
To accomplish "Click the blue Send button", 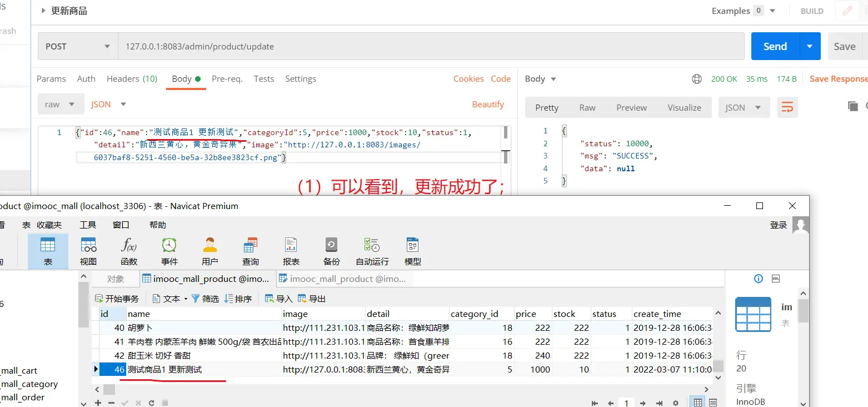I will [775, 47].
